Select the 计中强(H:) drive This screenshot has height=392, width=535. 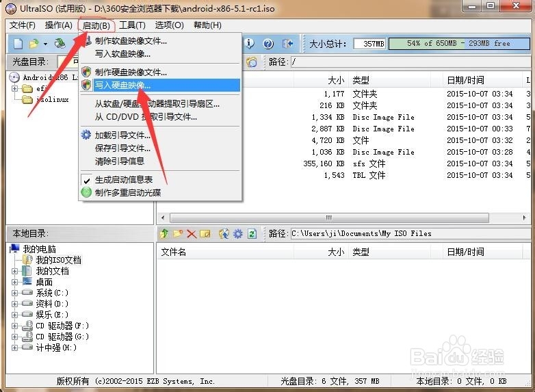(56, 348)
